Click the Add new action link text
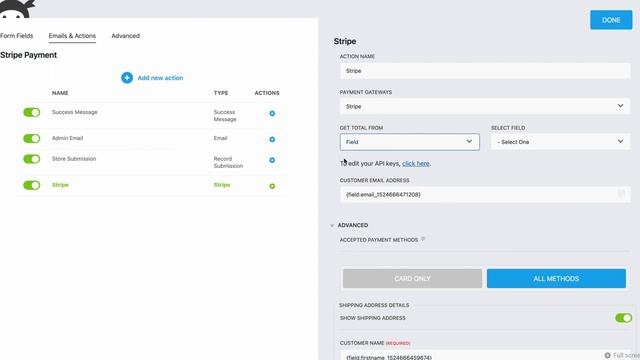This screenshot has width=640, height=360. (160, 78)
